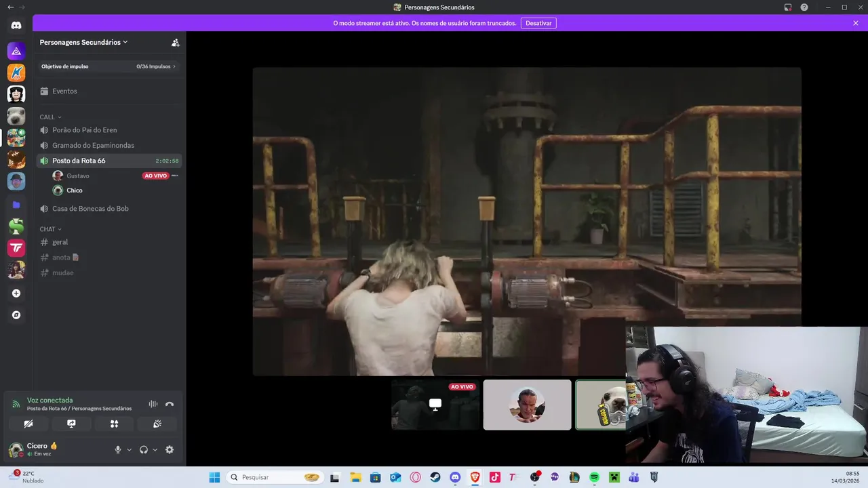Open the orange K server icon
Viewport: 868px width, 488px height.
pyautogui.click(x=16, y=73)
